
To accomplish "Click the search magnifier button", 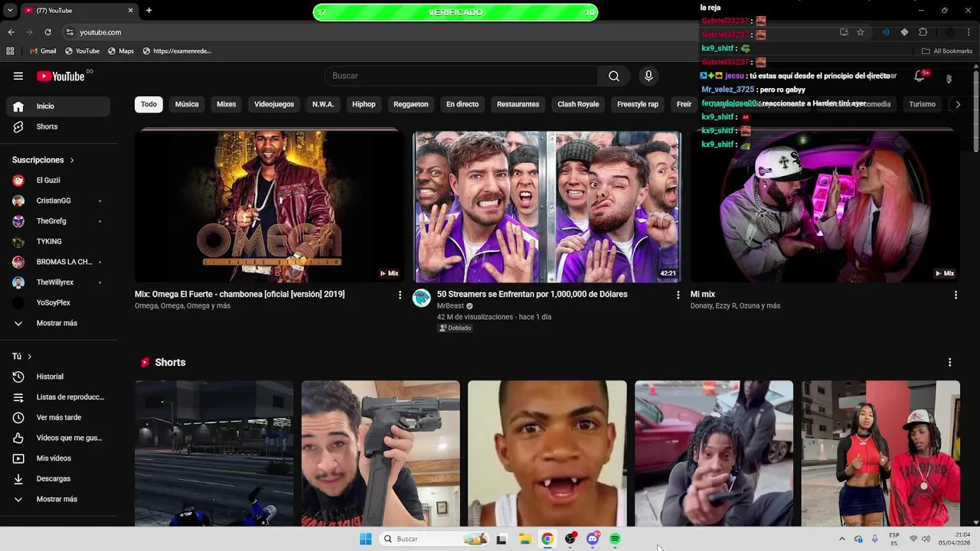I will [614, 76].
